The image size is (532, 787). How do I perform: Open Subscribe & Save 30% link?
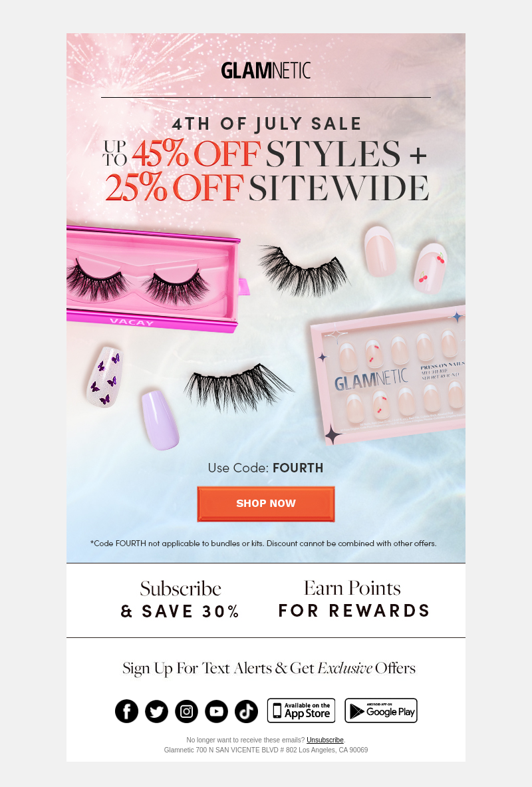pos(180,600)
